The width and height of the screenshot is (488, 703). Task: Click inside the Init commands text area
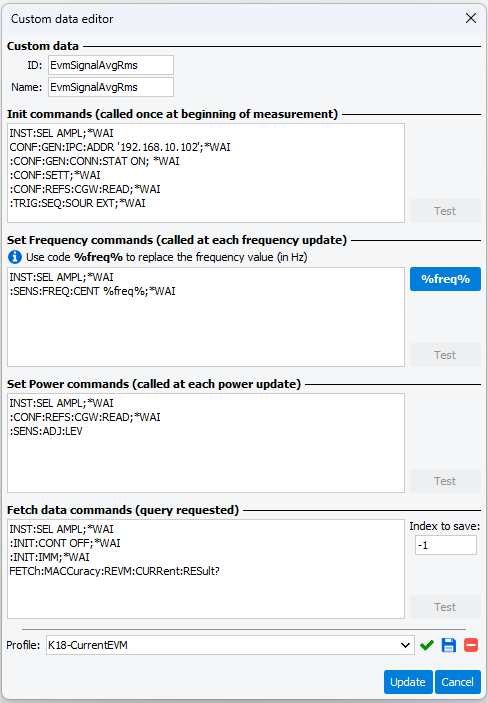pos(206,173)
